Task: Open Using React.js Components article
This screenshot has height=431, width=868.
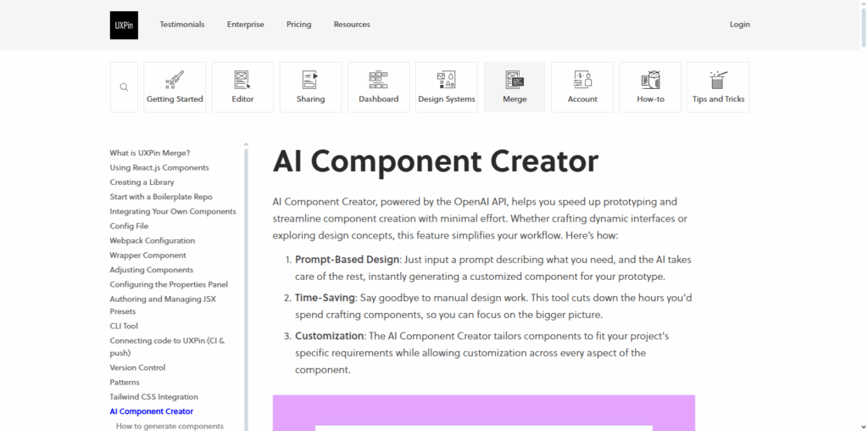Action: (159, 167)
